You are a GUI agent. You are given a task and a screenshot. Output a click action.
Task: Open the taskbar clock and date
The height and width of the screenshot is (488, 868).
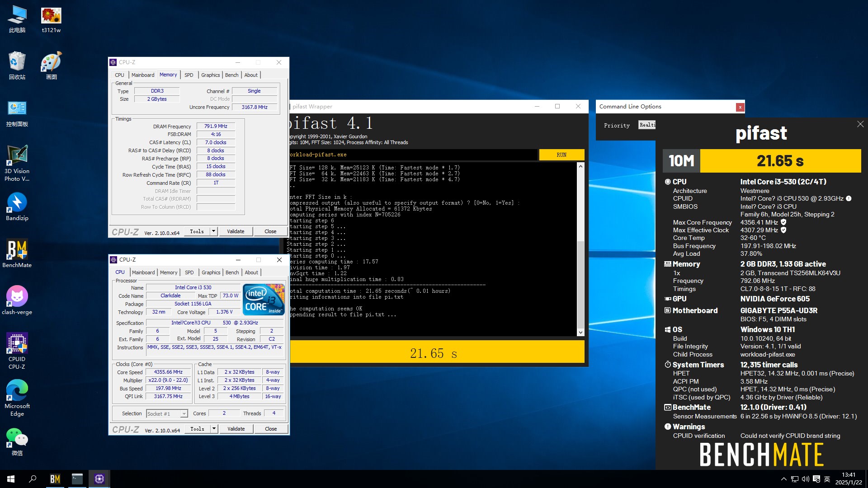[849, 479]
